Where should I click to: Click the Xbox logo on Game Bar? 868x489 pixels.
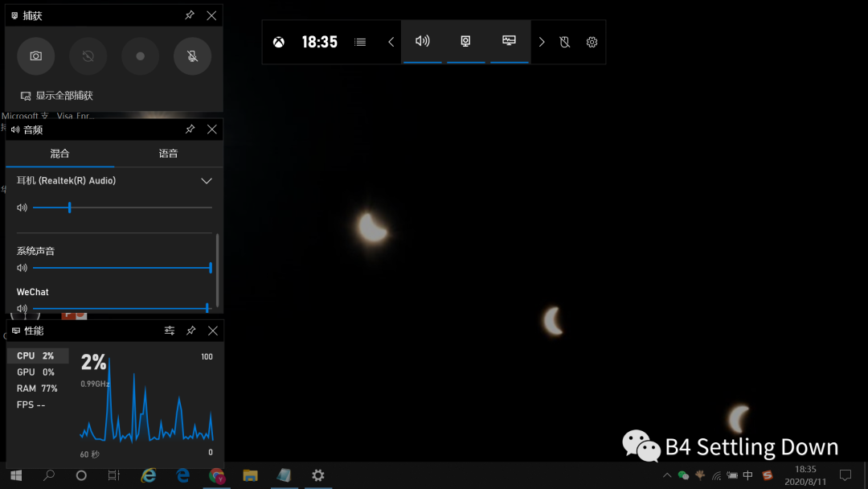278,42
